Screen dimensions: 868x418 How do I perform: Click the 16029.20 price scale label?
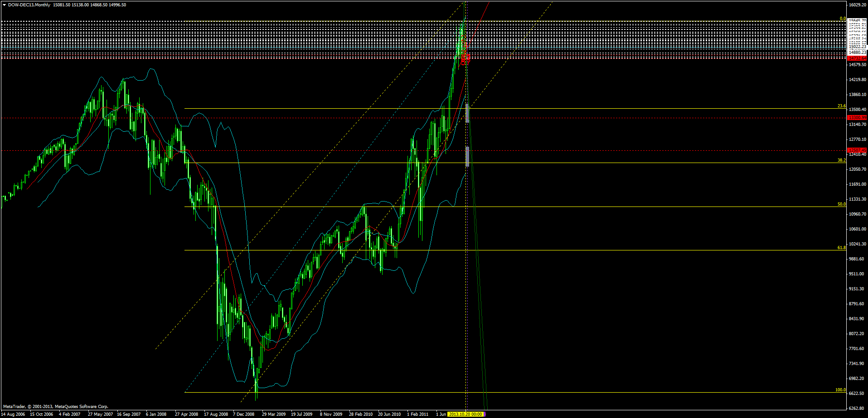pyautogui.click(x=857, y=5)
